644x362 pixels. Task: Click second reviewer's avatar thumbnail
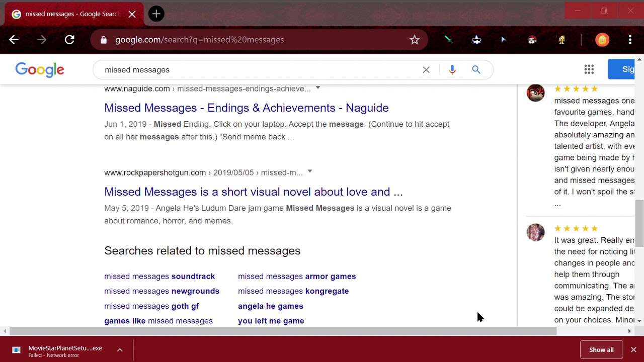(535, 232)
